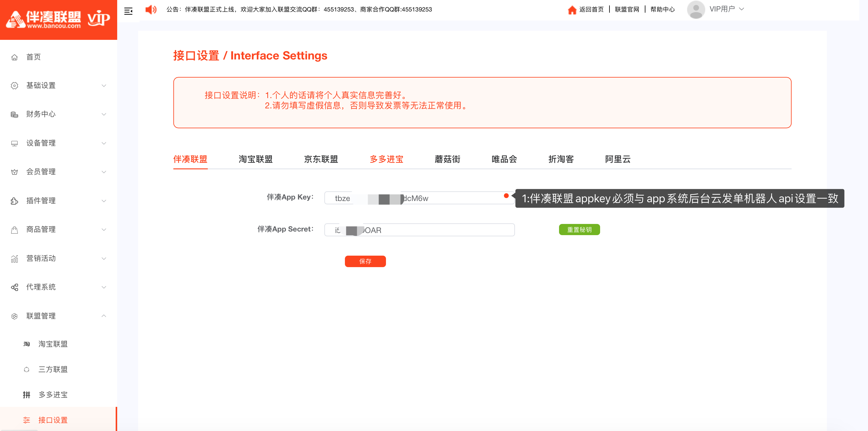Image resolution: width=868 pixels, height=431 pixels.
Task: Expand the 设备管理 menu chevron
Action: (104, 143)
